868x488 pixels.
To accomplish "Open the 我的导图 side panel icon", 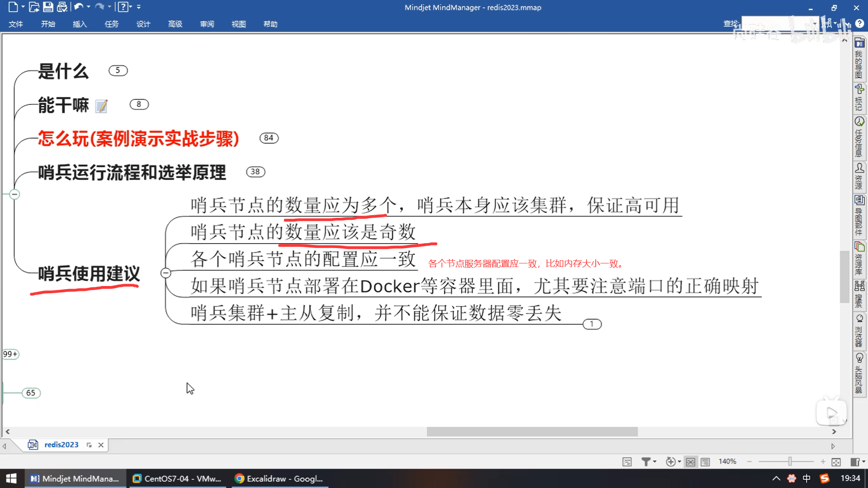I will click(x=859, y=59).
